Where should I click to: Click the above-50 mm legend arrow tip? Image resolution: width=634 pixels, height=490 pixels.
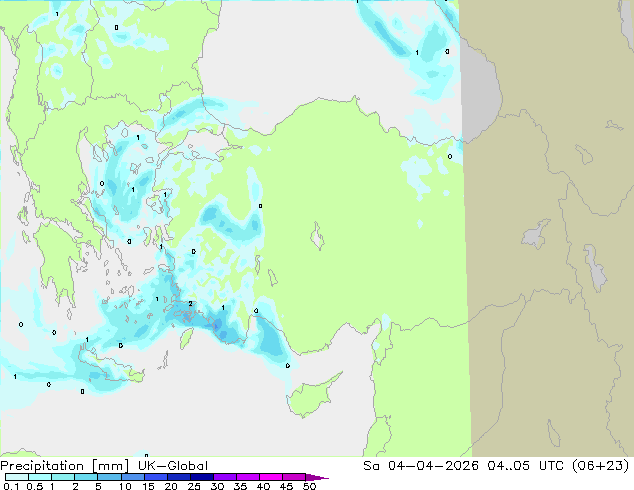tap(317, 477)
